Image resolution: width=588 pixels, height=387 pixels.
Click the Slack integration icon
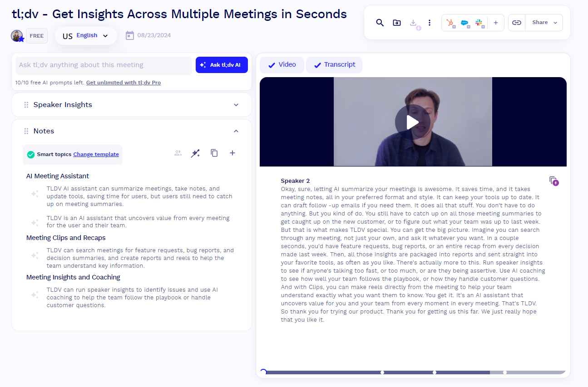pyautogui.click(x=479, y=23)
